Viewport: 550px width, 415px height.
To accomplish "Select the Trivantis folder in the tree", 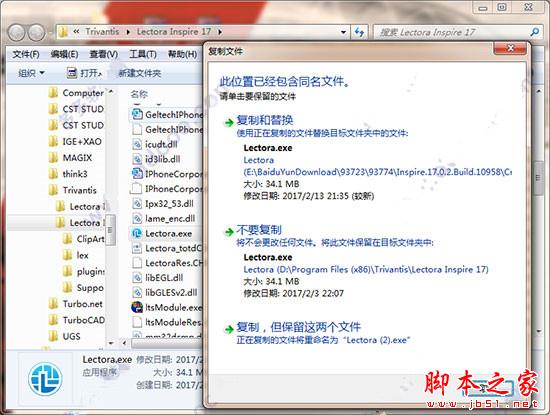I will coord(73,190).
